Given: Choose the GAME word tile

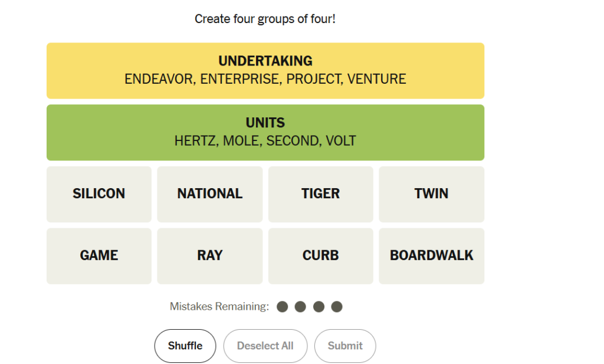Looking at the screenshot, I should click(99, 256).
